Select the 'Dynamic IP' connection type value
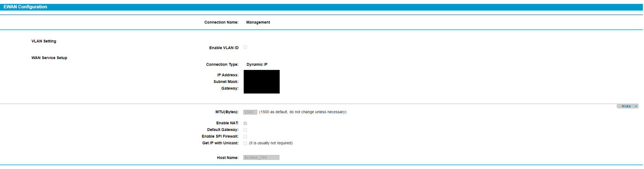The image size is (644, 169). point(257,65)
